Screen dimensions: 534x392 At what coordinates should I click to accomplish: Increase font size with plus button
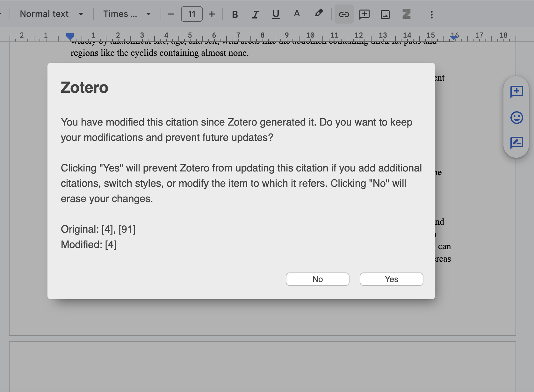click(x=212, y=14)
